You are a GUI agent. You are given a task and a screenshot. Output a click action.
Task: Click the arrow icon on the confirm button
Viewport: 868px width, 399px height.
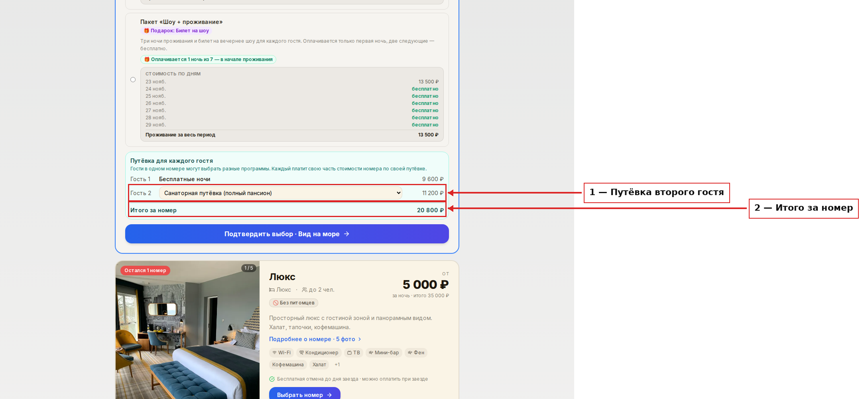tap(346, 234)
